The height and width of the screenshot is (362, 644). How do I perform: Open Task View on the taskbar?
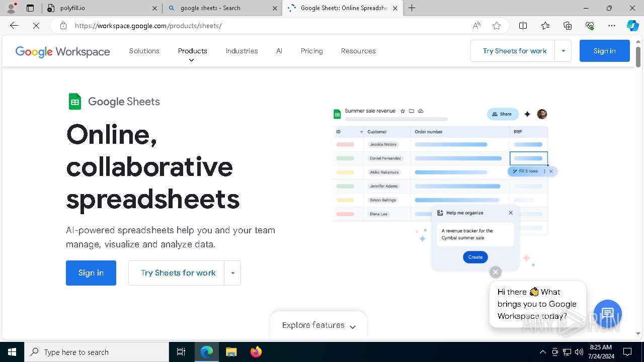click(181, 352)
